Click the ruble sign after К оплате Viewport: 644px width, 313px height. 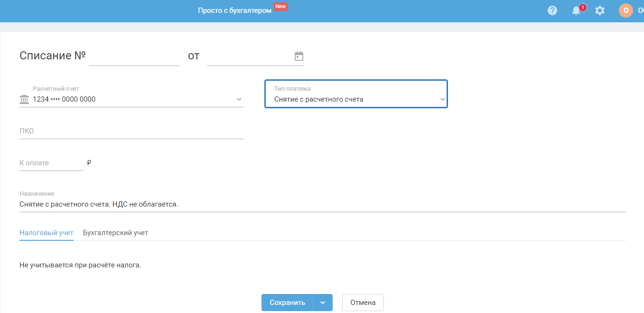[89, 163]
